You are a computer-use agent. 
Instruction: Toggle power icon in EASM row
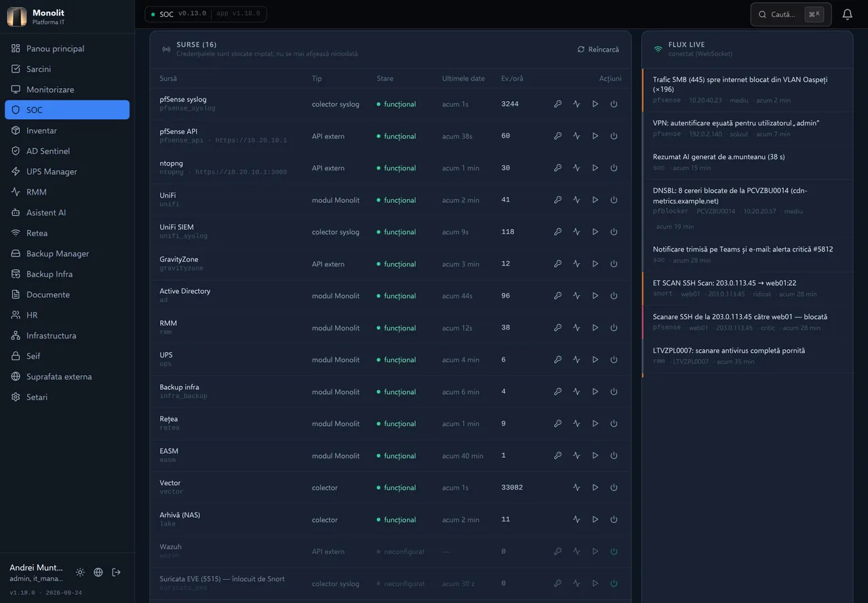pyautogui.click(x=614, y=456)
